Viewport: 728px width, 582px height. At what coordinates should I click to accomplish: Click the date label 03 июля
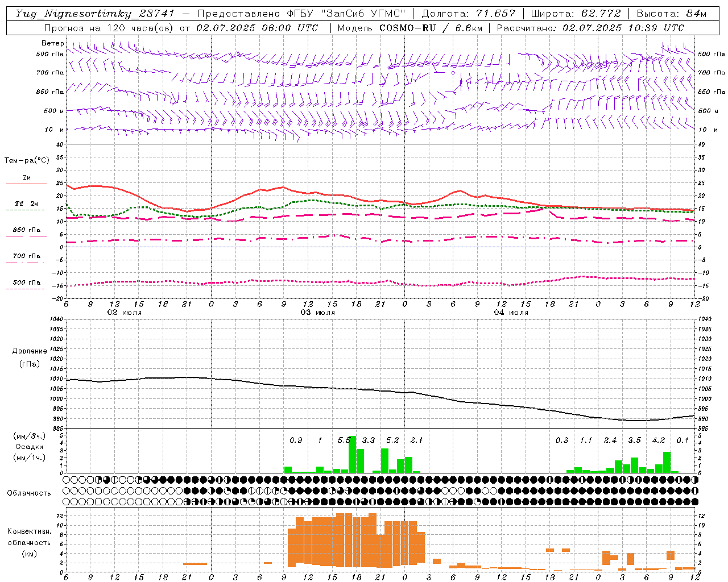point(318,313)
